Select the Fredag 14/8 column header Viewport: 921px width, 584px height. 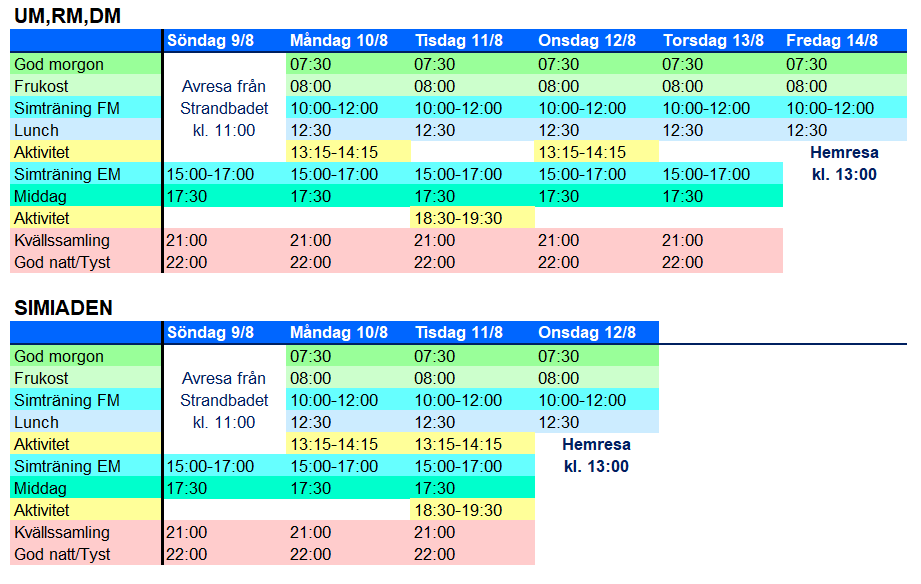[832, 41]
